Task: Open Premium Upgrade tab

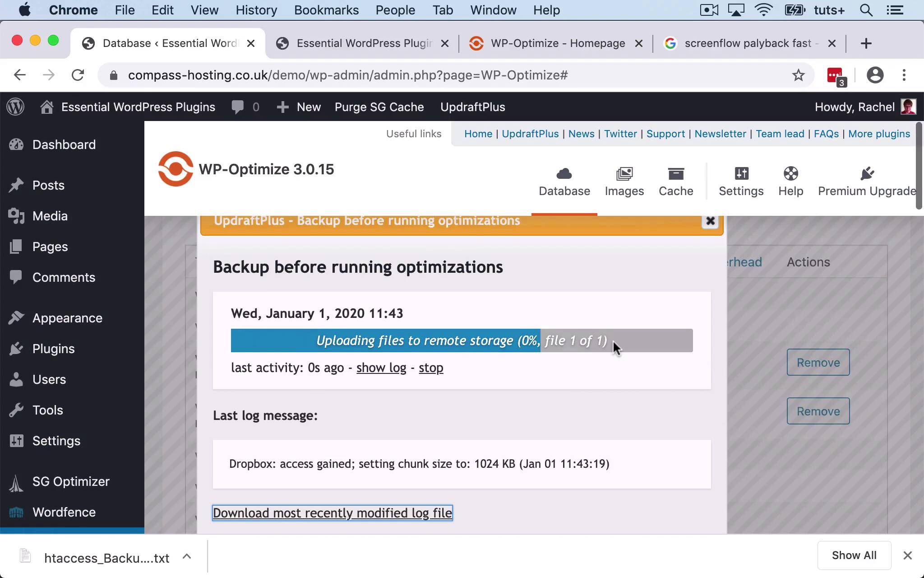Action: (867, 182)
